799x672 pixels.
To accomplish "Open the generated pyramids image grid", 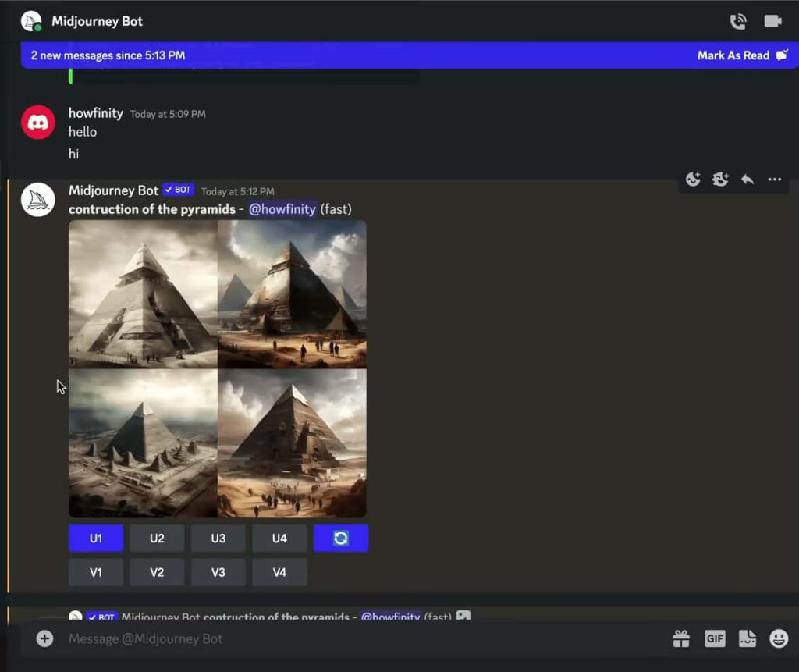I will tap(218, 368).
